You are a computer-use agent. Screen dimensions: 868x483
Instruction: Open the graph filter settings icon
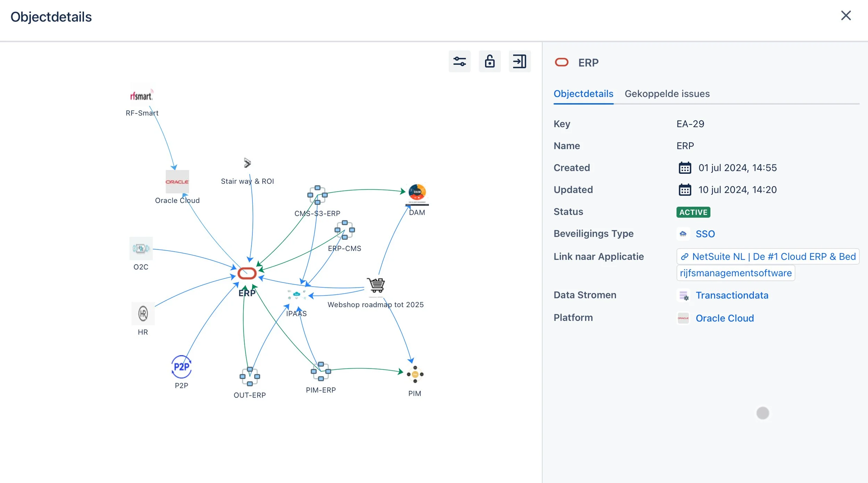pyautogui.click(x=459, y=62)
